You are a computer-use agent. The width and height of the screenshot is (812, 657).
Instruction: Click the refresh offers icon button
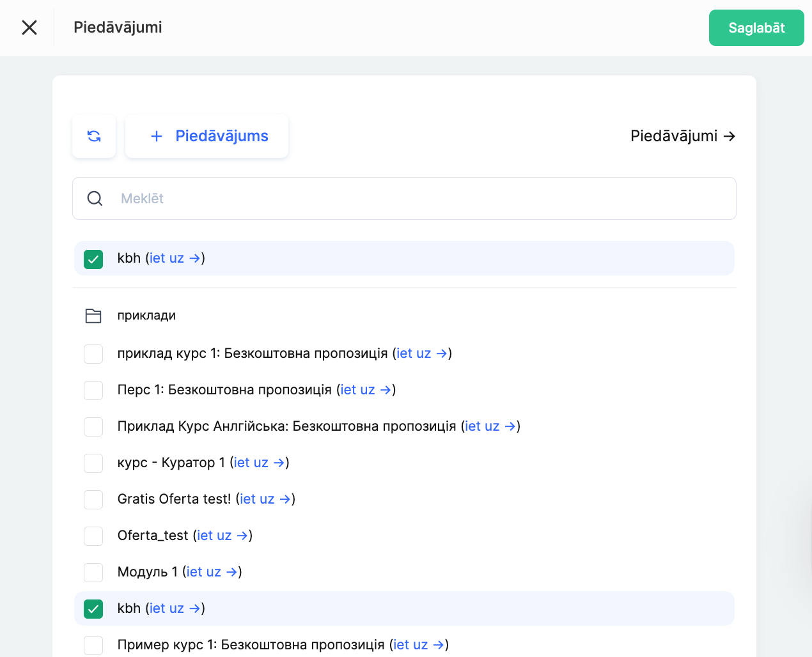pyautogui.click(x=94, y=136)
